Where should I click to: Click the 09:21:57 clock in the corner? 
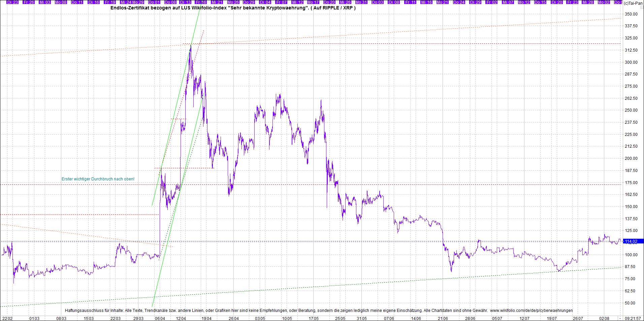click(x=633, y=318)
